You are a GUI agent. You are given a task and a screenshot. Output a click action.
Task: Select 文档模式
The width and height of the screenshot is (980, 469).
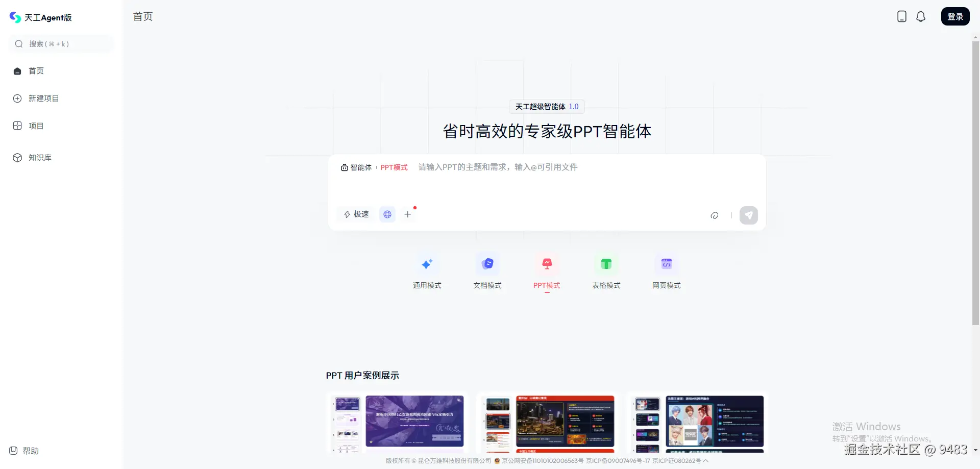click(x=487, y=271)
